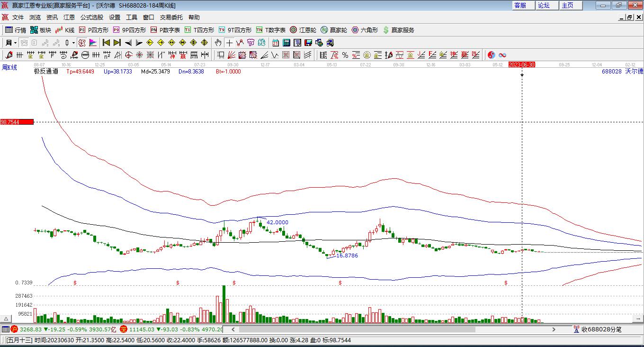Switch to the K线 candlestick chart
Image resolution: width=644 pixels, height=347 pixels.
click(65, 30)
